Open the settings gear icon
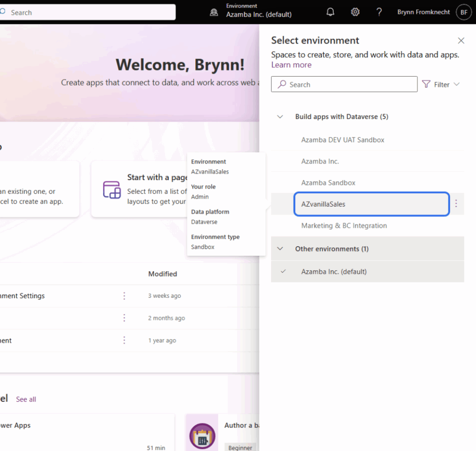 point(355,12)
